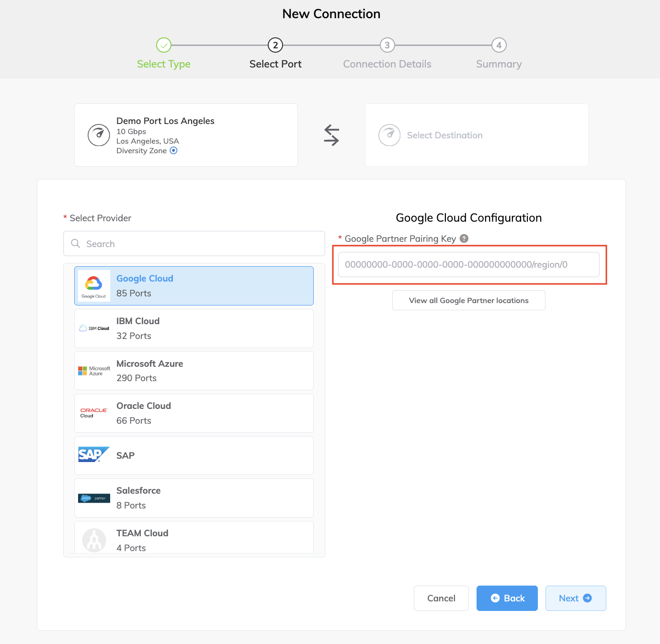
Task: Click the Diversity Zone indicator icon
Action: pos(174,150)
